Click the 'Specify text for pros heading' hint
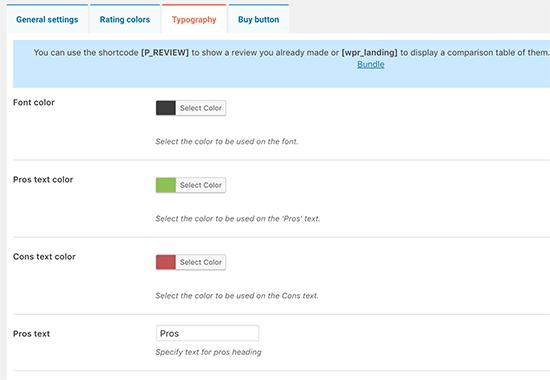 [x=208, y=352]
